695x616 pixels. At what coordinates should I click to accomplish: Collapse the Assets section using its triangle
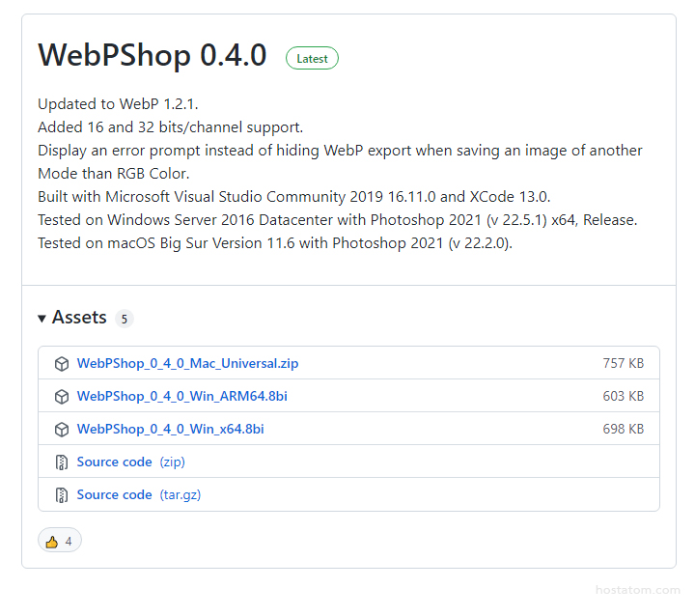tap(42, 318)
